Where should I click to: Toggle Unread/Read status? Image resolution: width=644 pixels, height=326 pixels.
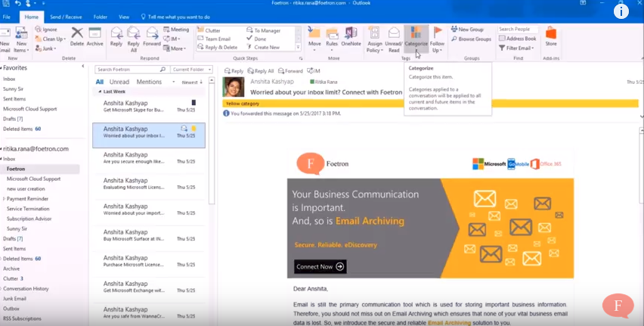tap(394, 40)
